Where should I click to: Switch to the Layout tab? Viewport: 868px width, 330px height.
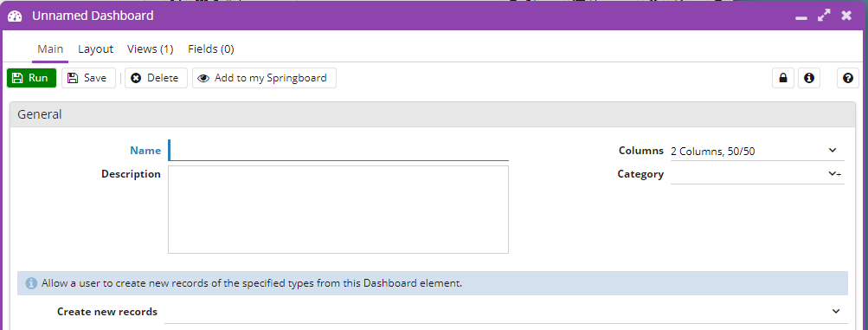click(95, 49)
